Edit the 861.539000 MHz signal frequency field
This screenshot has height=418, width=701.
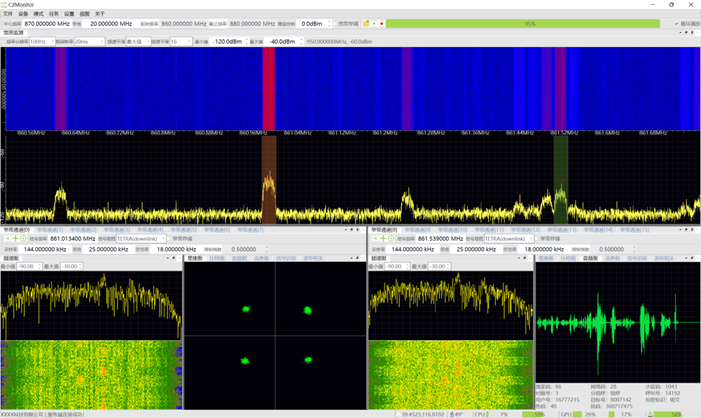(x=440, y=239)
